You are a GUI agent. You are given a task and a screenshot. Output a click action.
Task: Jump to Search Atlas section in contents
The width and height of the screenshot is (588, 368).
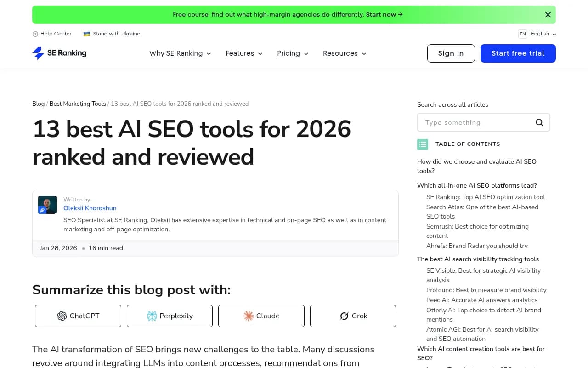click(482, 212)
